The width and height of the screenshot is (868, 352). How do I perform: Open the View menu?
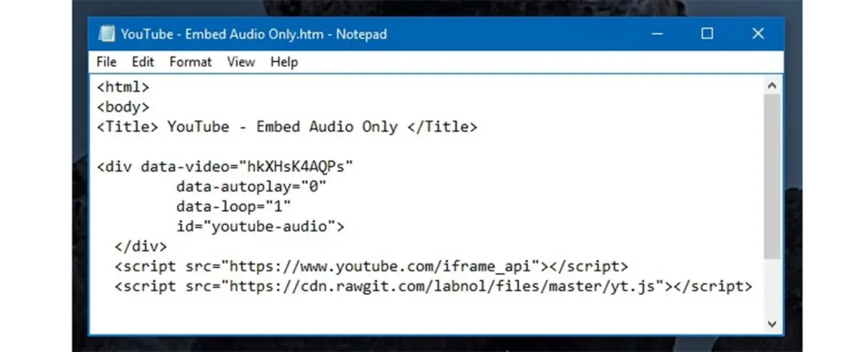tap(241, 62)
